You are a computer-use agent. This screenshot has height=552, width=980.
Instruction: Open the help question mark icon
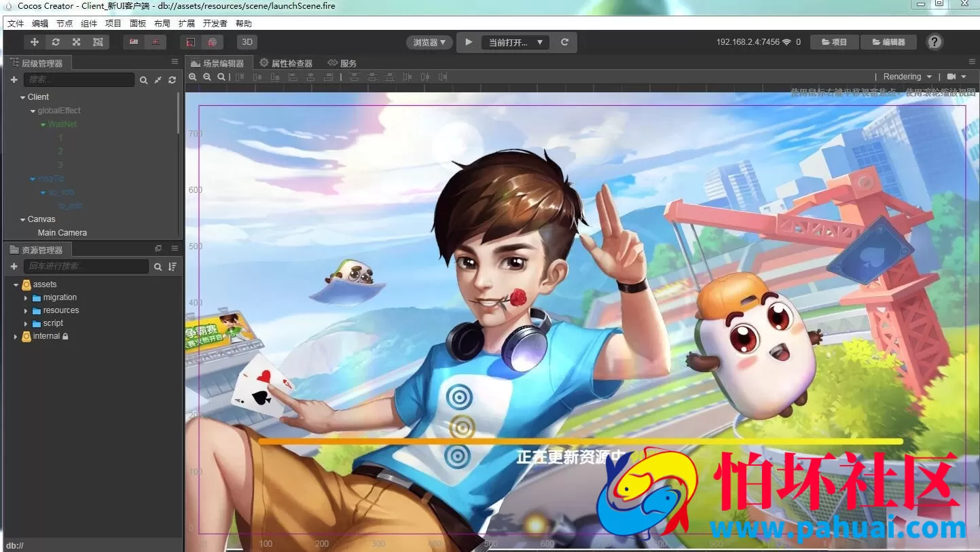(935, 42)
